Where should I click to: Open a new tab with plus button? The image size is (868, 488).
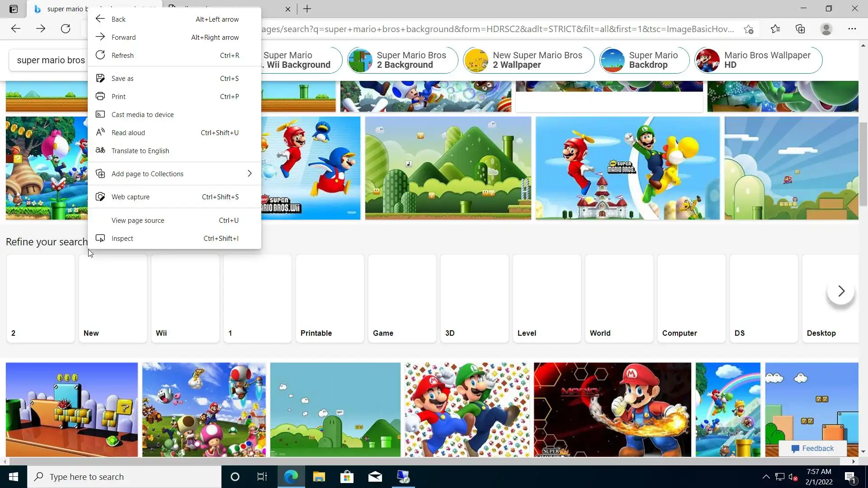[x=307, y=9]
